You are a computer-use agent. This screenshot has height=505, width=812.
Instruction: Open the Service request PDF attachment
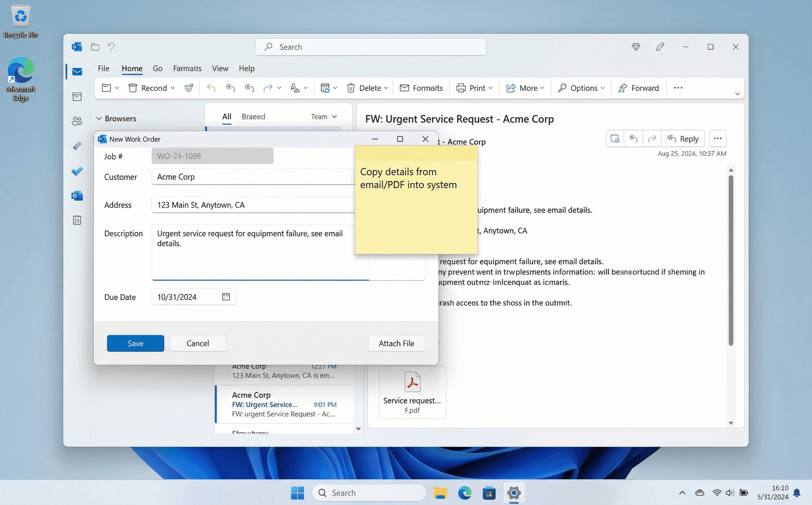pyautogui.click(x=412, y=393)
